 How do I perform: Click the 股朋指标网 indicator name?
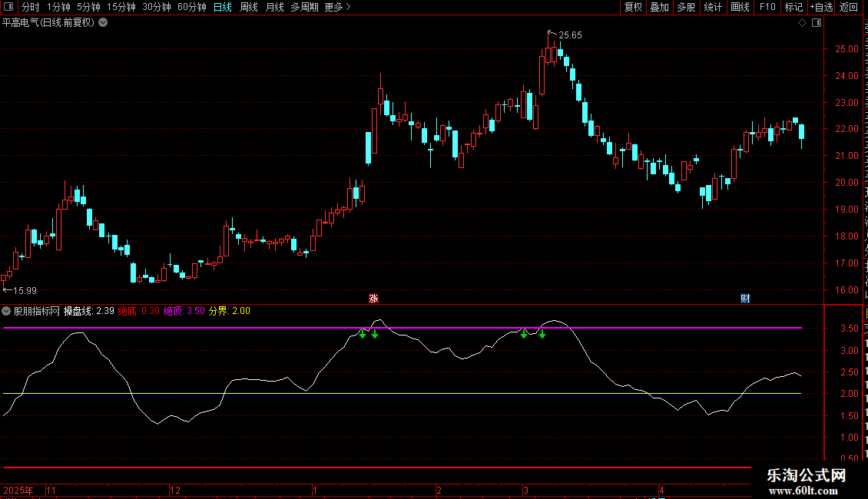click(37, 311)
